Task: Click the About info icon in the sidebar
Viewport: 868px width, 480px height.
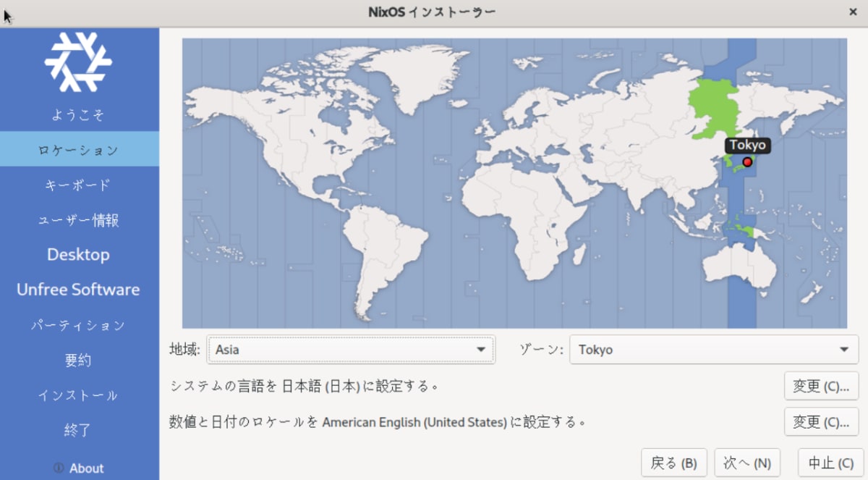Action: pyautogui.click(x=59, y=468)
